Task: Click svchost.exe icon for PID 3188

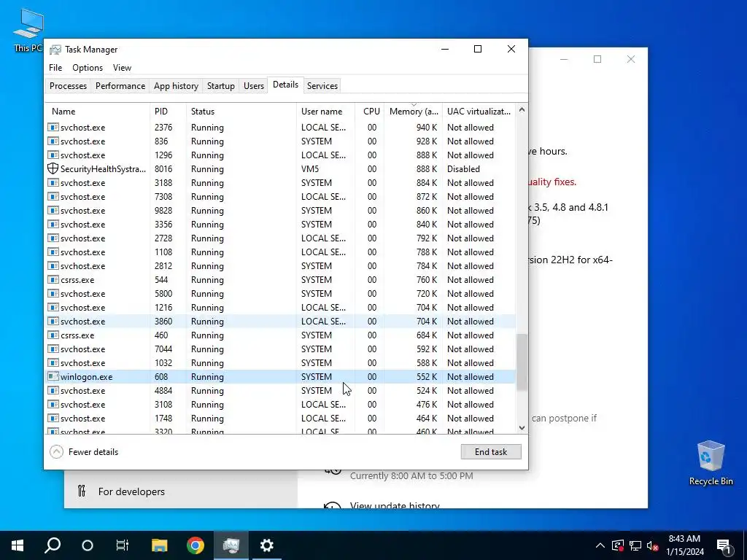Action: coord(53,182)
